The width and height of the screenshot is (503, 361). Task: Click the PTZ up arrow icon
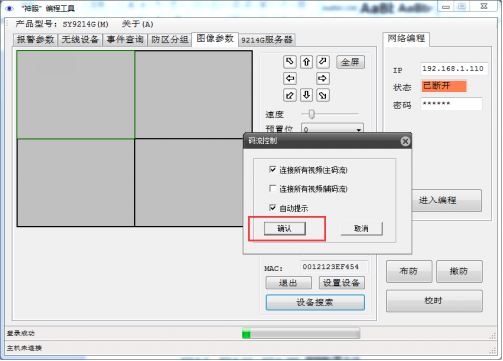click(x=306, y=62)
